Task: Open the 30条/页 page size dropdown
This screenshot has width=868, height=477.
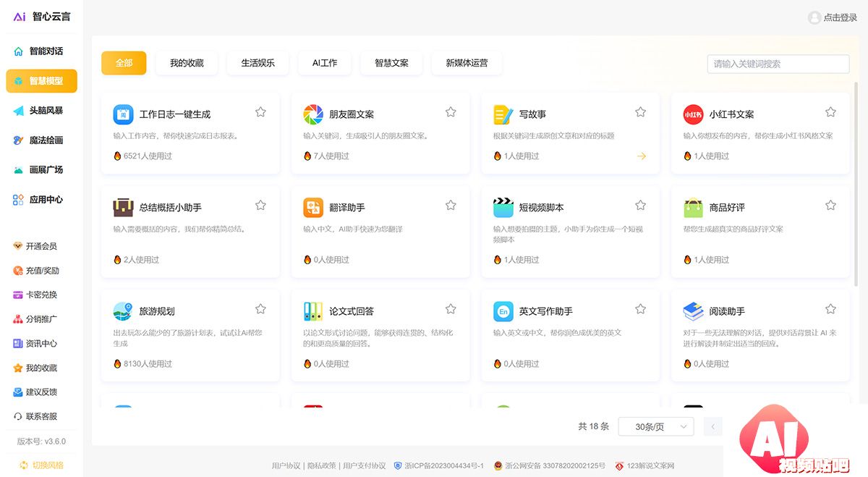Action: [x=655, y=427]
